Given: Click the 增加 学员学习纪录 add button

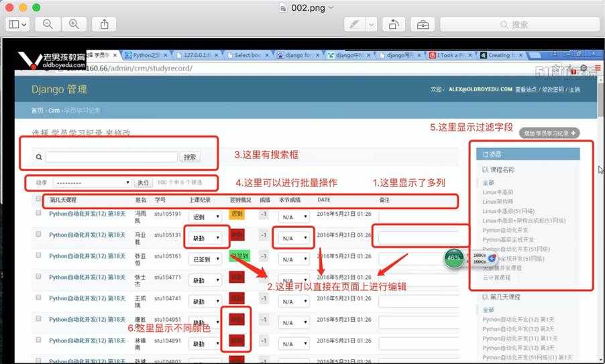Looking at the screenshot, I should pos(549,133).
